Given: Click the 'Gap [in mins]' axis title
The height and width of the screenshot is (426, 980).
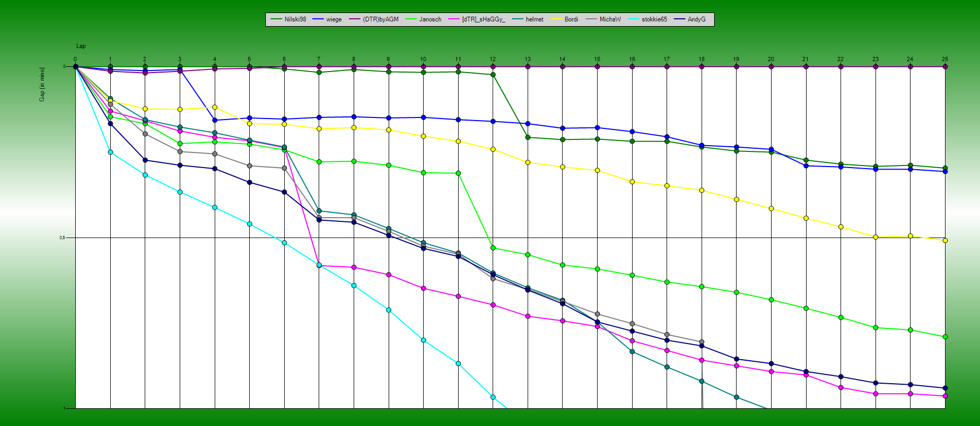Looking at the screenshot, I should 42,84.
